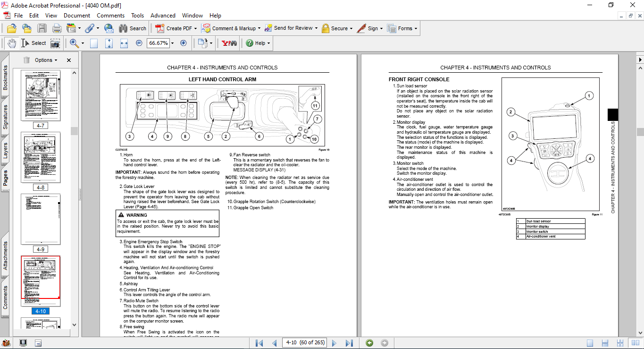This screenshot has width=644, height=349.
Task: Open the zoom percentage dropdown
Action: click(x=172, y=43)
